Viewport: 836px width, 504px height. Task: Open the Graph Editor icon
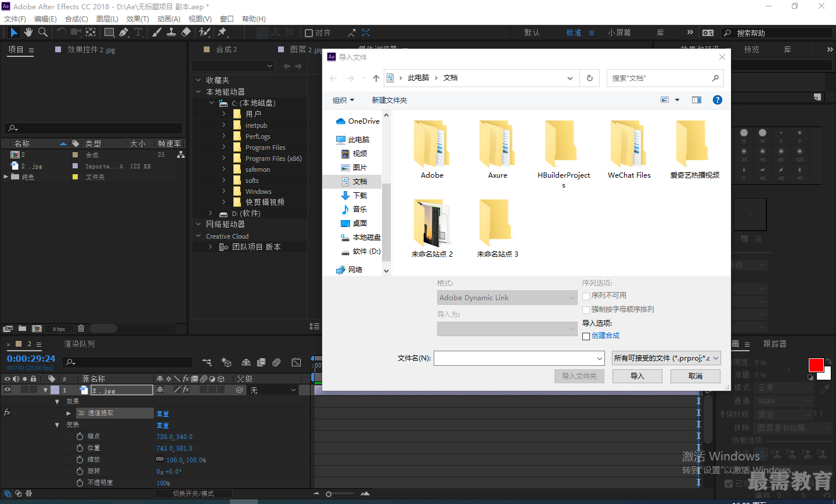296,362
